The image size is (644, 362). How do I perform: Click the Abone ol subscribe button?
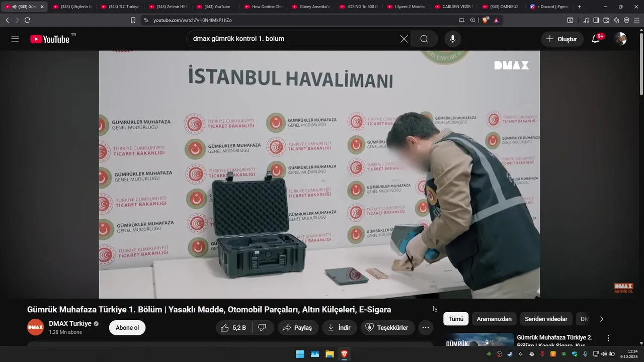point(127,328)
